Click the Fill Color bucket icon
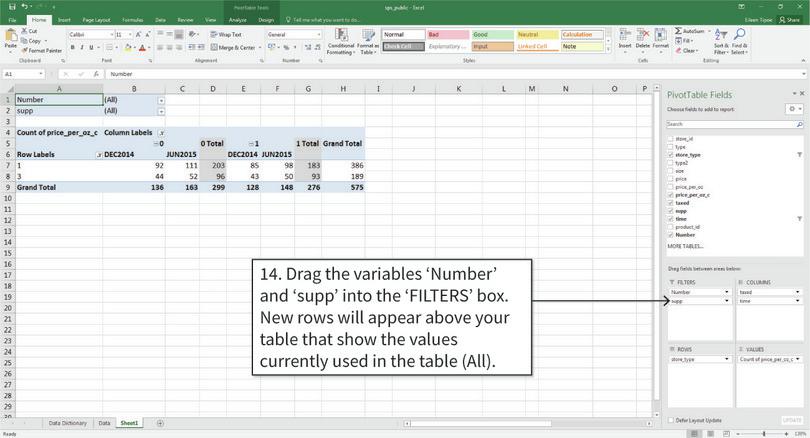Image resolution: width=810 pixels, height=438 pixels. pyautogui.click(x=128, y=48)
